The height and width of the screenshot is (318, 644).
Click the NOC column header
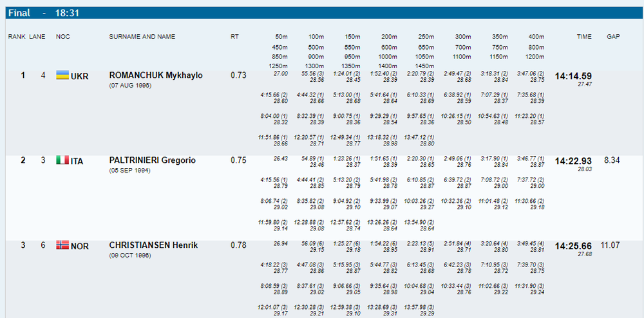tap(62, 37)
